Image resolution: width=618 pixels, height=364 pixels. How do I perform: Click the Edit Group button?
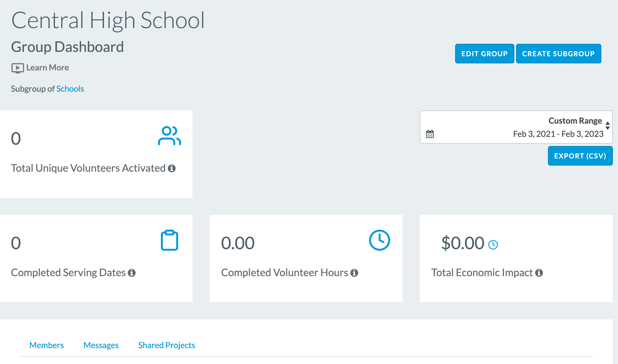pyautogui.click(x=485, y=54)
